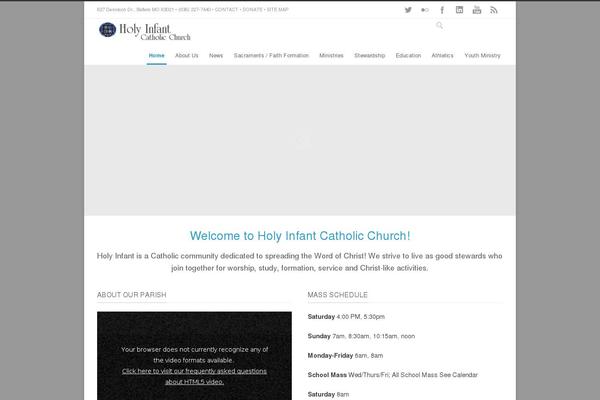The height and width of the screenshot is (400, 600).
Task: Click the empty slideshow banner area
Action: pyautogui.click(x=300, y=140)
